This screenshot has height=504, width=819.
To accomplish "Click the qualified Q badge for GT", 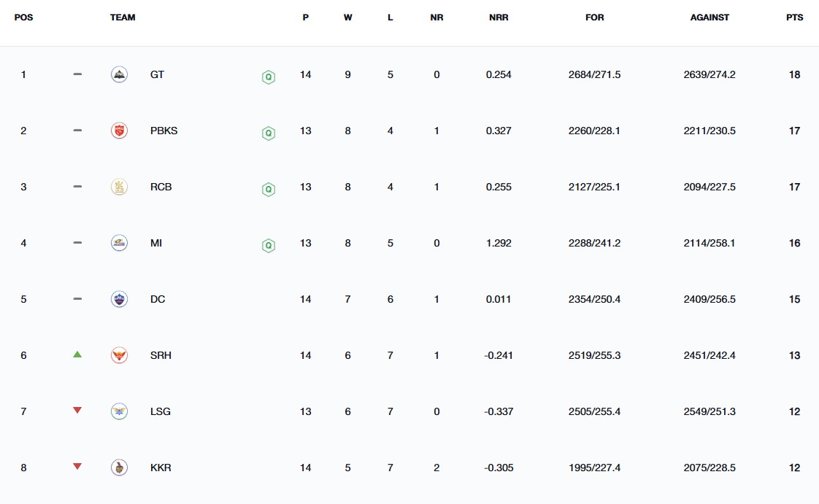I will click(269, 77).
